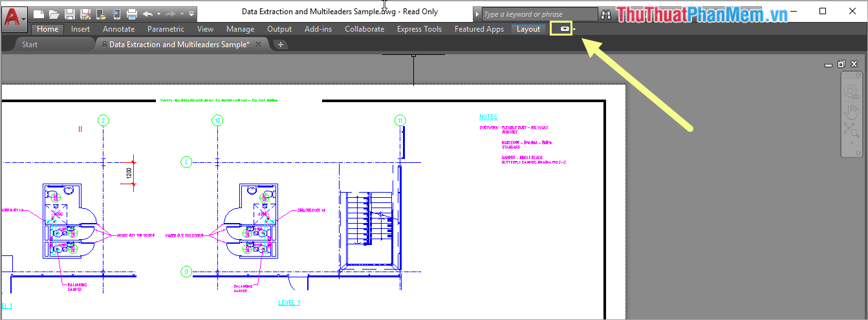Viewport: 868px width, 320px height.
Task: Click the binoculars search icon
Action: tap(606, 14)
